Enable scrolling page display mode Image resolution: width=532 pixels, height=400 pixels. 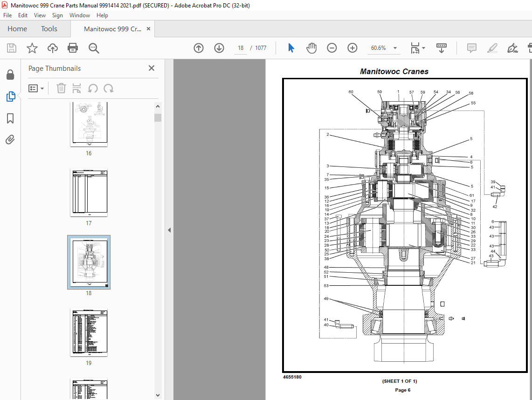point(442,48)
